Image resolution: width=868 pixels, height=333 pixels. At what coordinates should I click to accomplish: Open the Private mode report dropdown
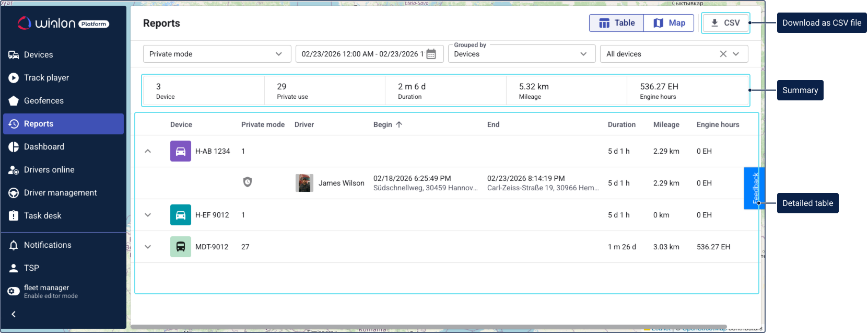point(217,54)
